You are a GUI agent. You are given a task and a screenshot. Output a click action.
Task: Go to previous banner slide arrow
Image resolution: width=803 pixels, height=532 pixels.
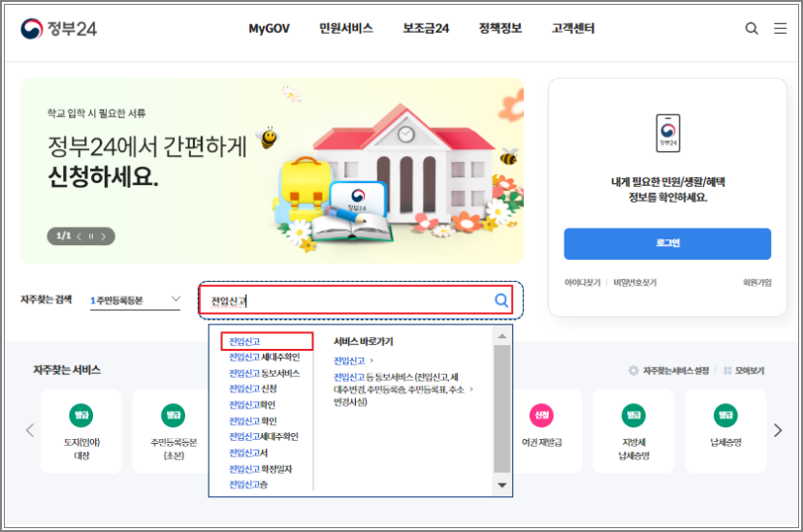79,236
